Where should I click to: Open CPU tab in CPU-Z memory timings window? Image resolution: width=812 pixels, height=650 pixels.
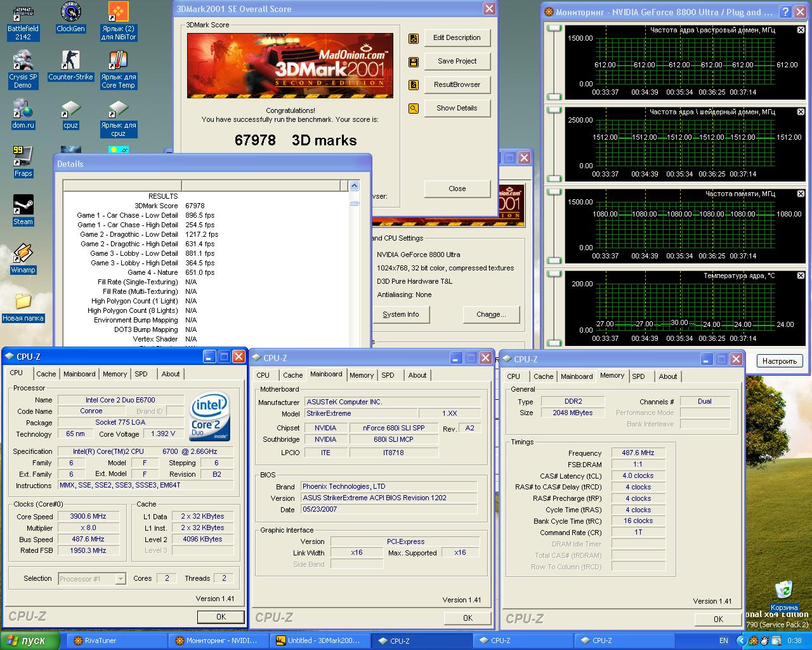tap(514, 377)
